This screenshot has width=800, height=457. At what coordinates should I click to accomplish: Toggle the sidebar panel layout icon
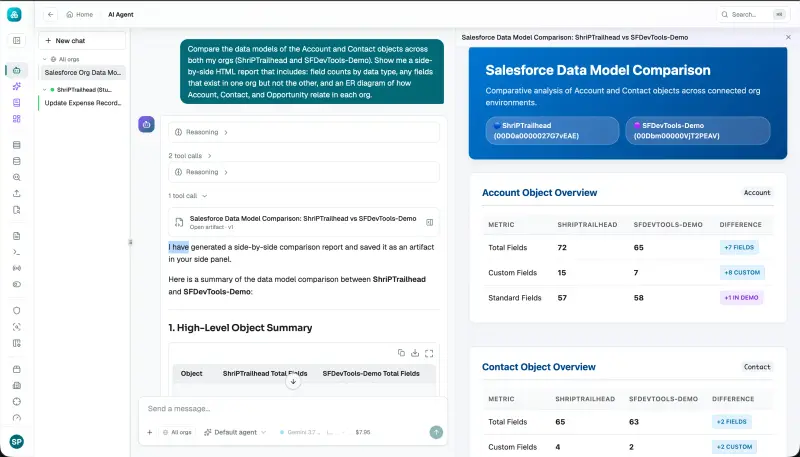click(x=16, y=40)
